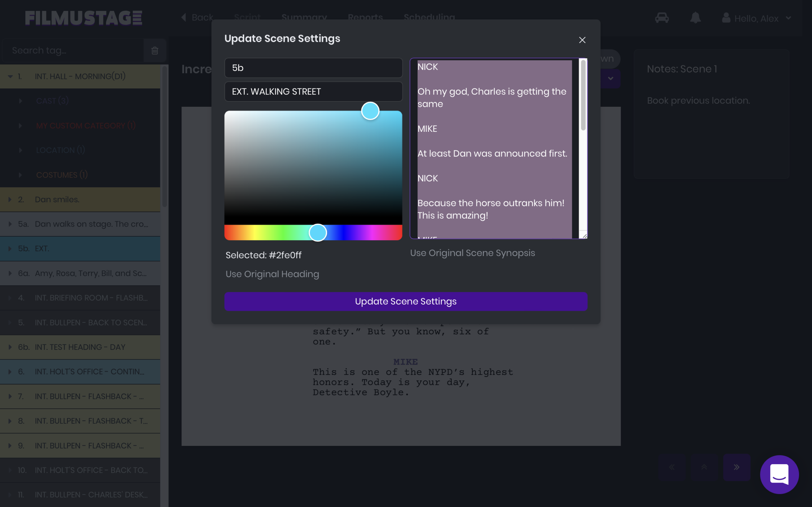Screen dimensions: 812x507
Task: Click the EXT. WALKING STREET heading field
Action: [x=313, y=92]
